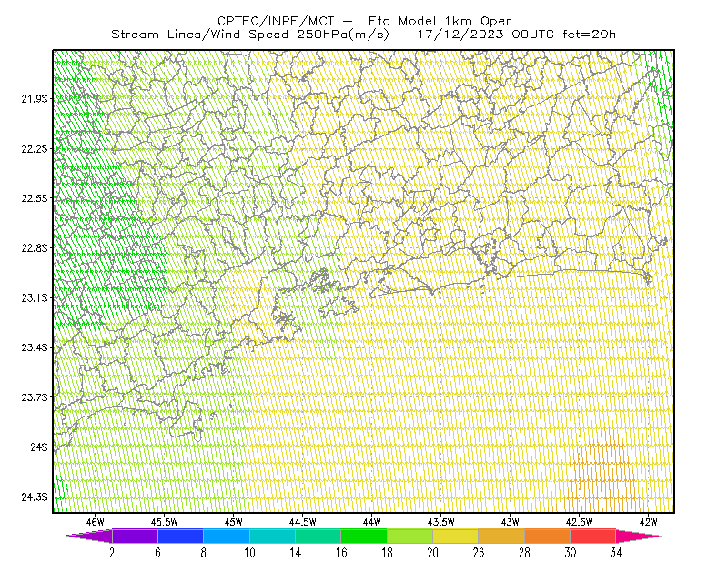Click the purple left arrow of colorbar
The image size is (728, 562).
(x=88, y=536)
